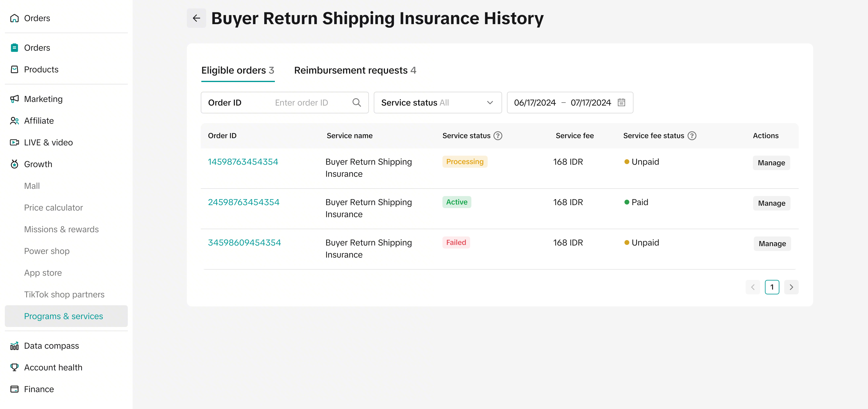Open the calendar icon in date range

(x=621, y=103)
